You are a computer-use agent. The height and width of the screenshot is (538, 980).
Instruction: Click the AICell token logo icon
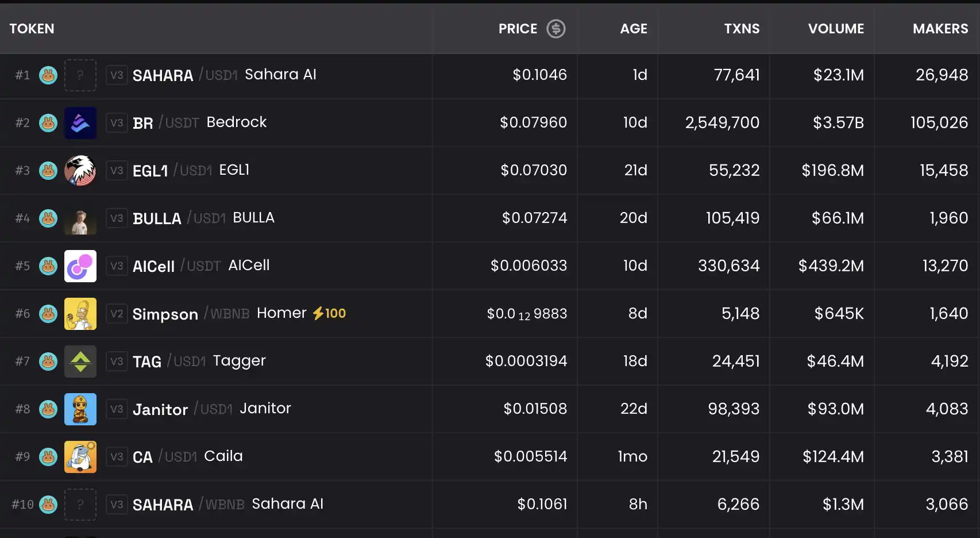coord(80,266)
